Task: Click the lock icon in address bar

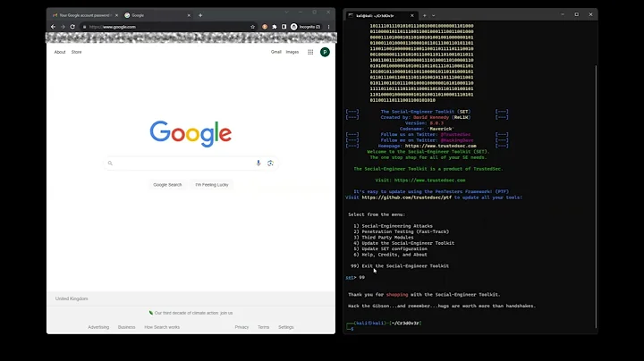Action: click(85, 27)
